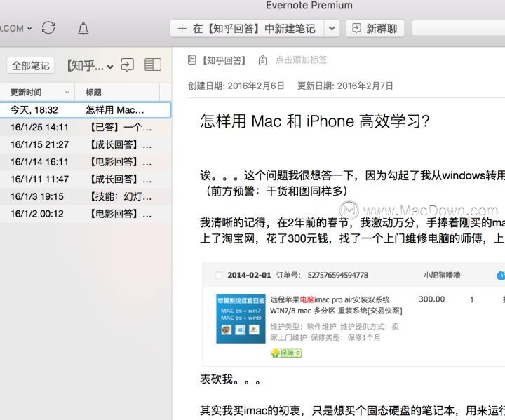Viewport: 505px width, 420px height.
Task: Open note 【成长回答】 dated 16/1/11 11:47
Action: pos(86,179)
